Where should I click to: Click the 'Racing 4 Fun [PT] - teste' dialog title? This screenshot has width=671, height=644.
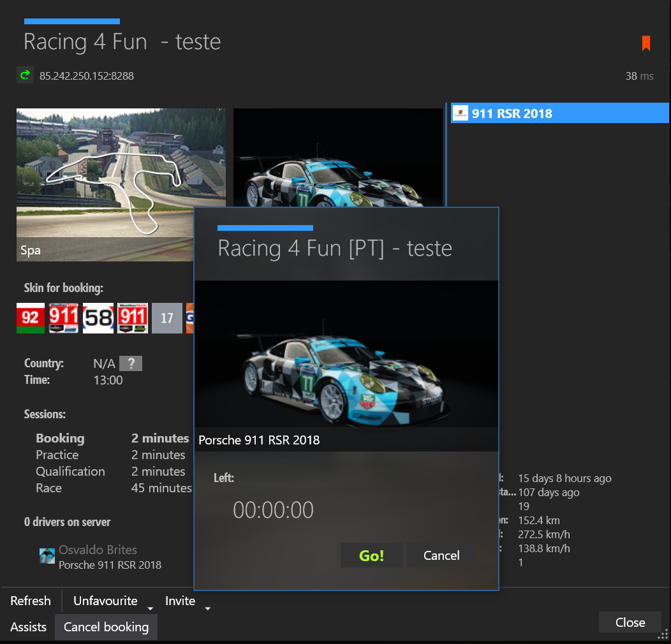point(335,248)
